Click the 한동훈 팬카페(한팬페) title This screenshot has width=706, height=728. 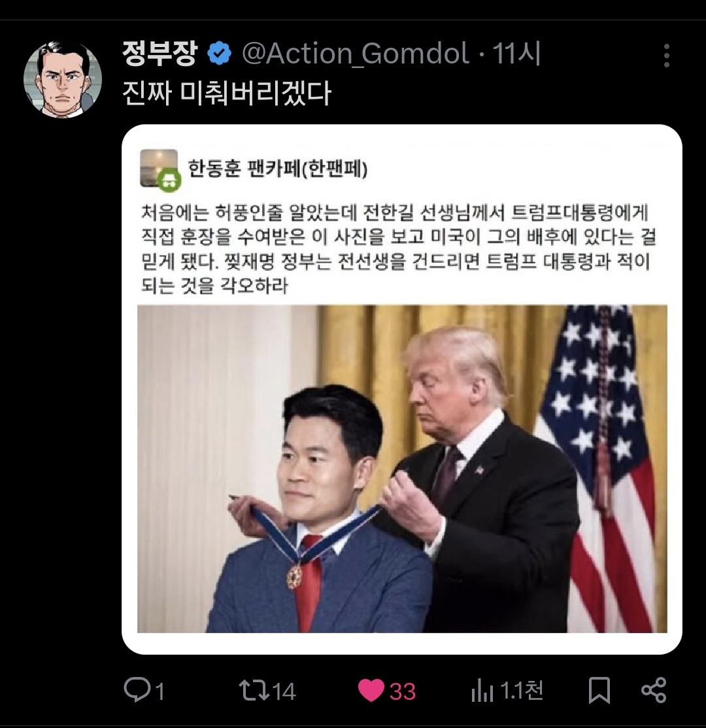277,168
